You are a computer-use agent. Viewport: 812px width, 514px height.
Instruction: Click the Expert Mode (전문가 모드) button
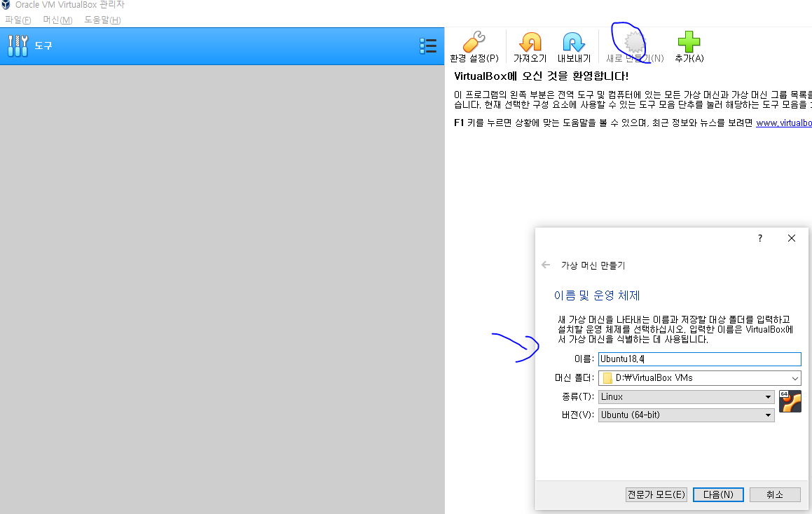pos(656,494)
